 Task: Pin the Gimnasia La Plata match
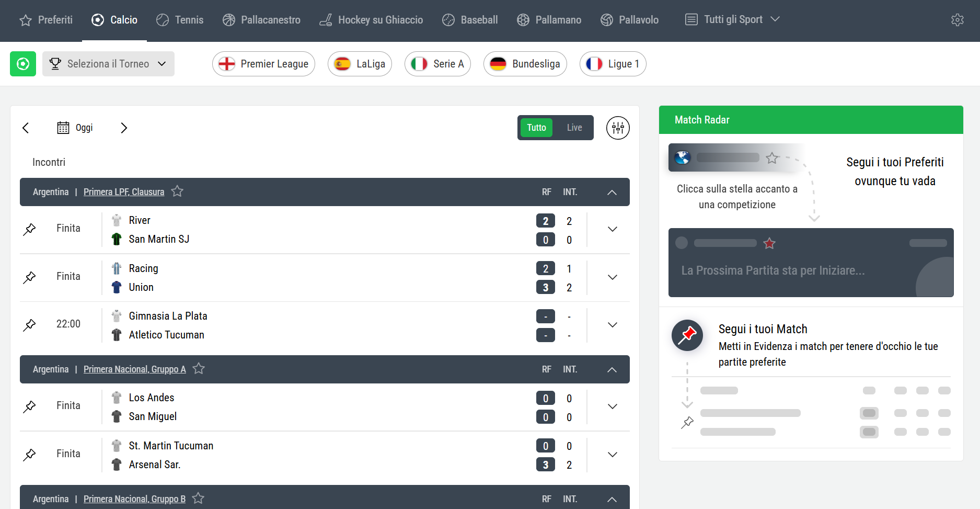click(x=30, y=325)
